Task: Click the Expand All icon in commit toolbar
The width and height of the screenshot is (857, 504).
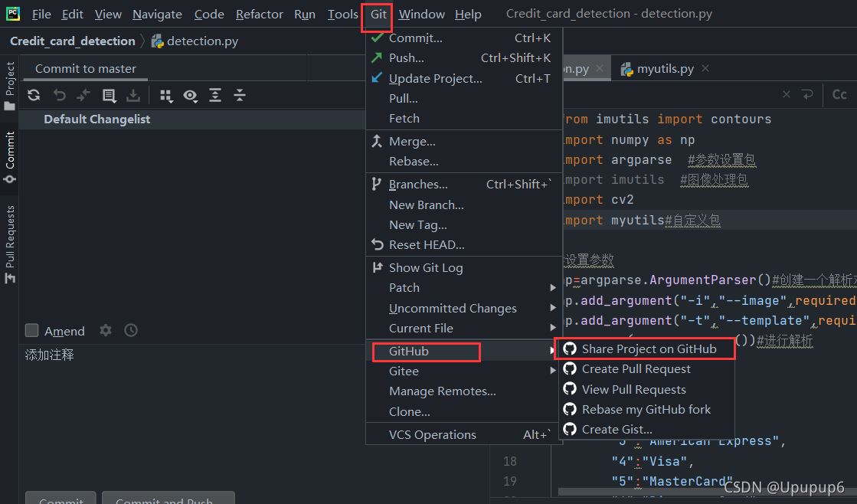Action: tap(215, 95)
